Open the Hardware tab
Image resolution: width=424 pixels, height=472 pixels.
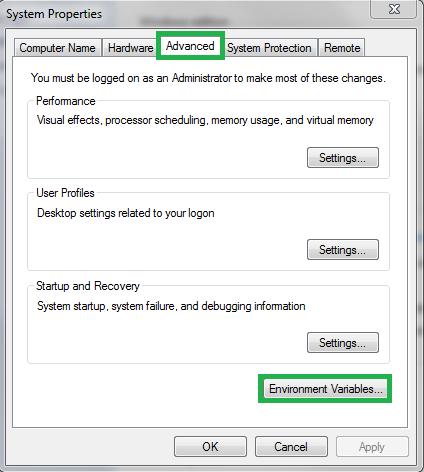(130, 48)
